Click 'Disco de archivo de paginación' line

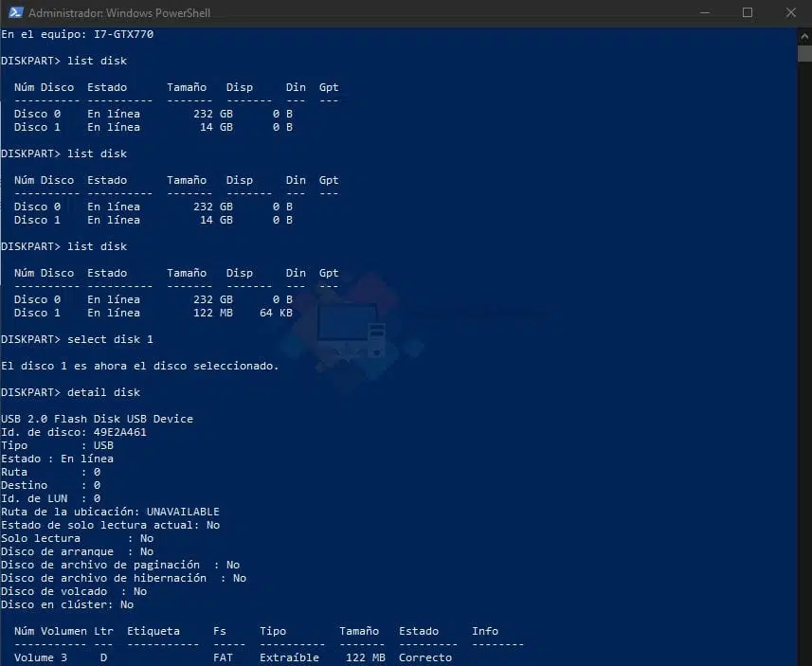click(120, 565)
